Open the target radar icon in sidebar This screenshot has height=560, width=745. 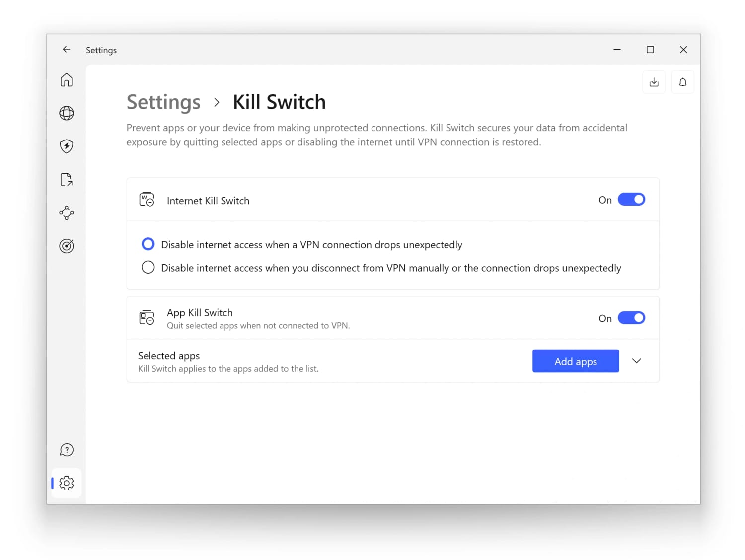tap(67, 246)
